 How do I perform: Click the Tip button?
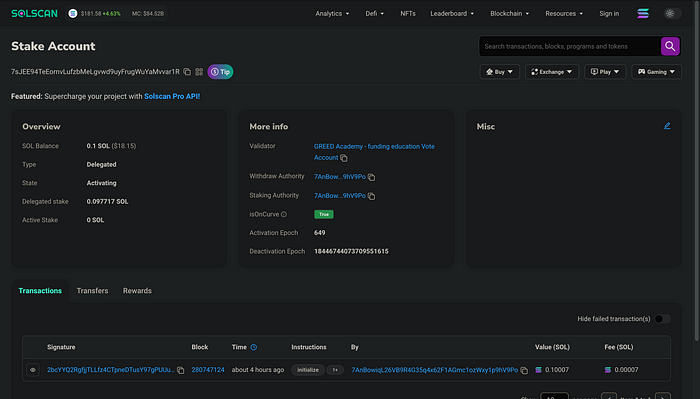pyautogui.click(x=220, y=72)
